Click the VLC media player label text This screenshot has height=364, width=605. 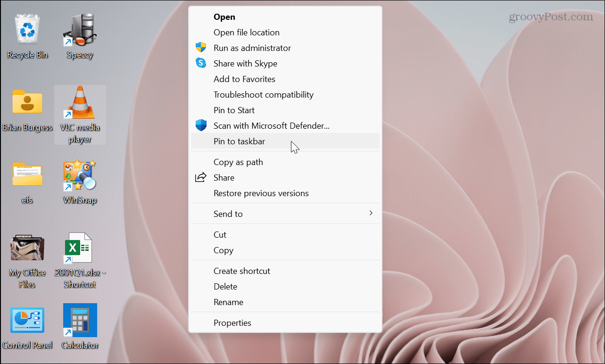click(x=80, y=133)
